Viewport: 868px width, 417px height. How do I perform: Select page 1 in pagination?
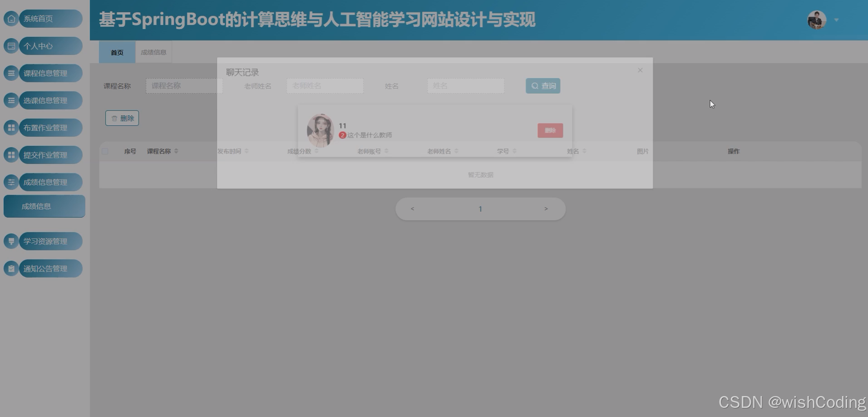tap(480, 209)
